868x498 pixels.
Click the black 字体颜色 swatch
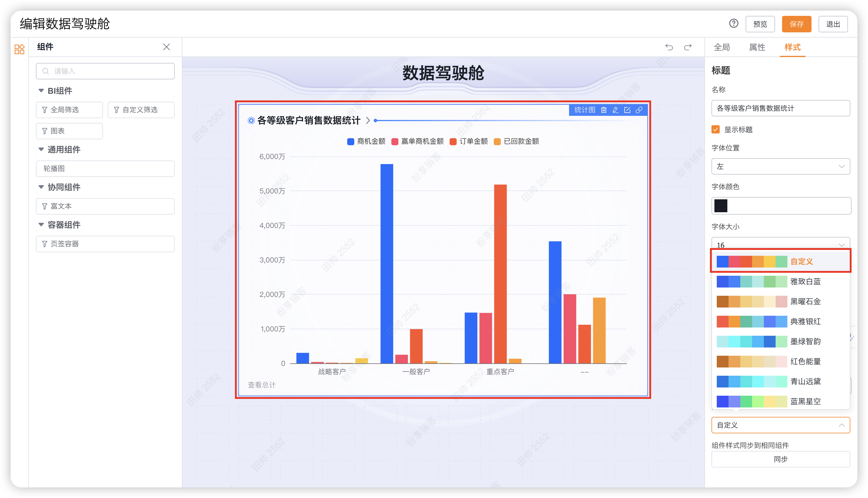721,206
